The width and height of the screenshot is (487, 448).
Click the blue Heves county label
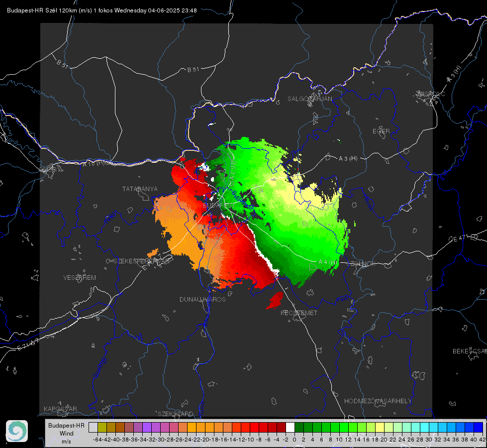click(x=368, y=203)
